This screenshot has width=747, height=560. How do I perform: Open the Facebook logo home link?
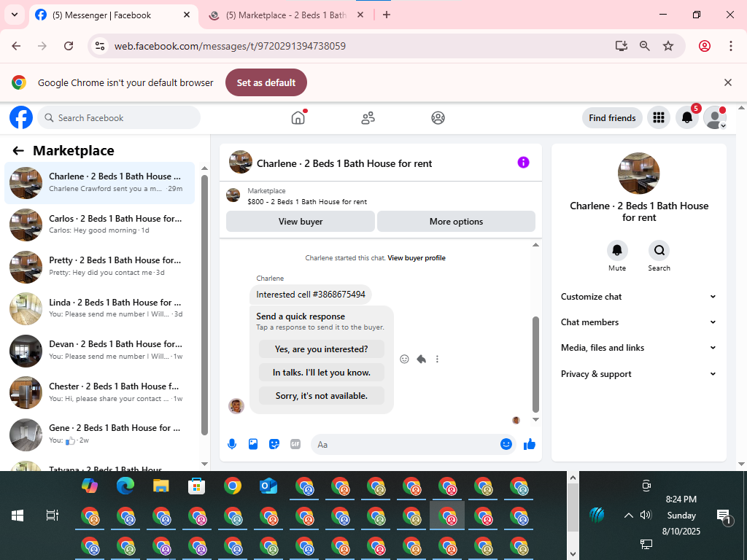(x=21, y=117)
